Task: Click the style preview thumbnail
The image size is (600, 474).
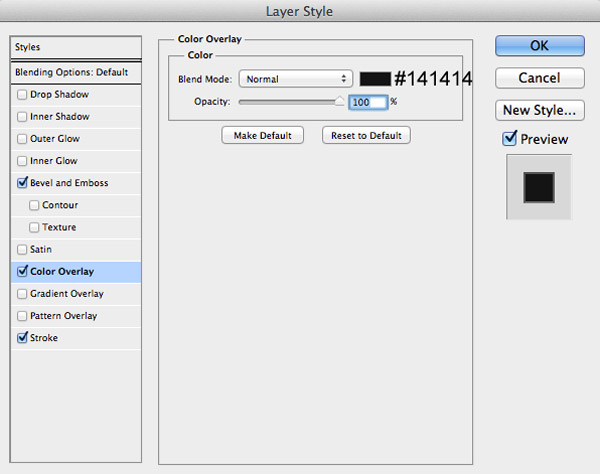Action: pos(539,187)
